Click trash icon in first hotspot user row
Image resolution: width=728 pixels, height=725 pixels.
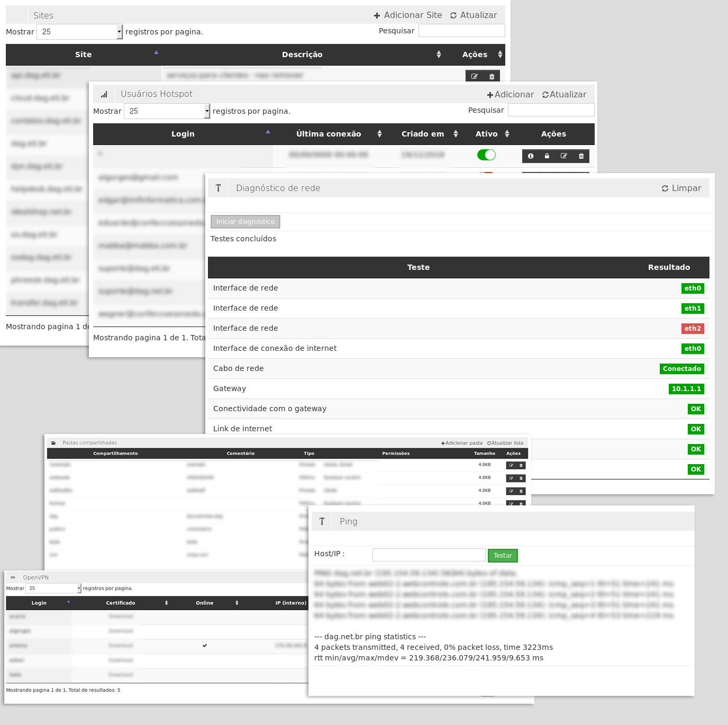point(581,156)
